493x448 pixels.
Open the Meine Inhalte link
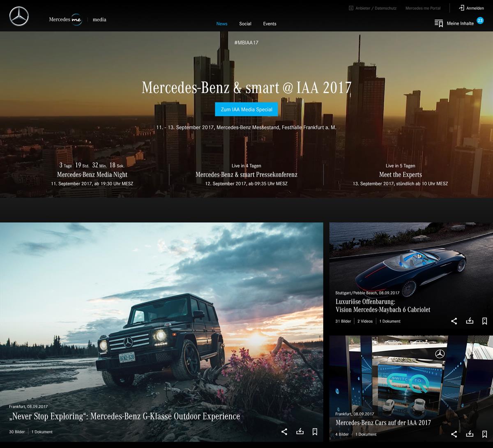coord(460,23)
